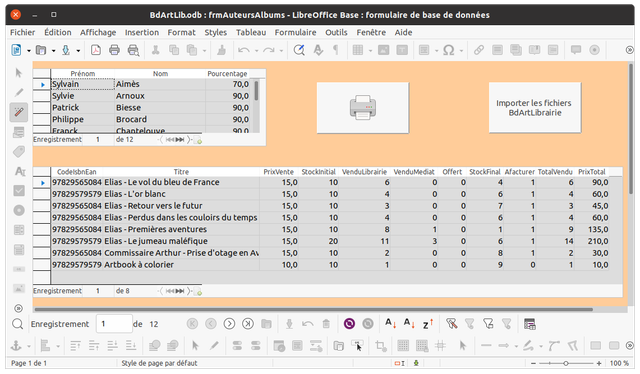Click Importer les fichiers BdArtLibrairie button
The width and height of the screenshot is (640, 374).
coord(535,108)
